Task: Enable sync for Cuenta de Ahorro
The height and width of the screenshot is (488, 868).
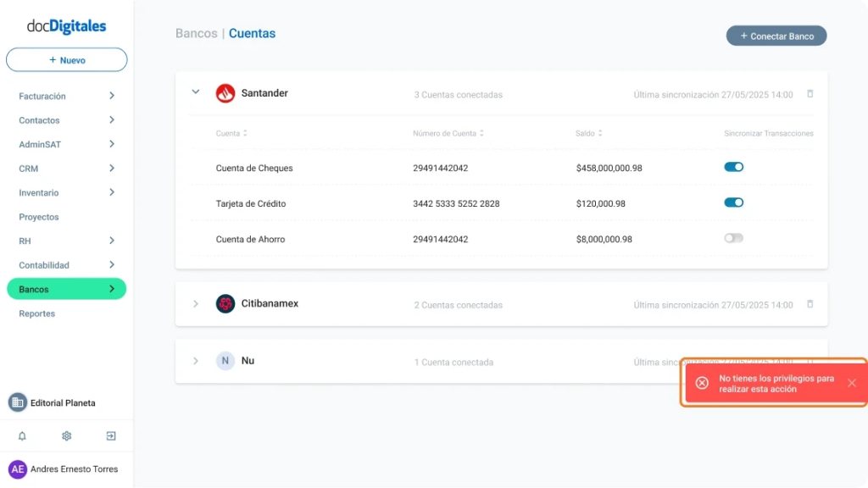Action: (x=733, y=238)
